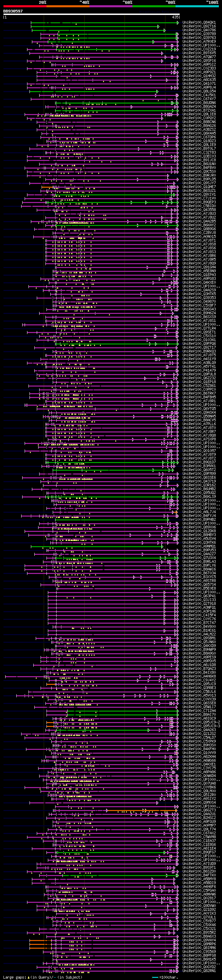
Task: Click the purple ~60% identity legend segment
Action: pyautogui.click(x=111, y=6)
